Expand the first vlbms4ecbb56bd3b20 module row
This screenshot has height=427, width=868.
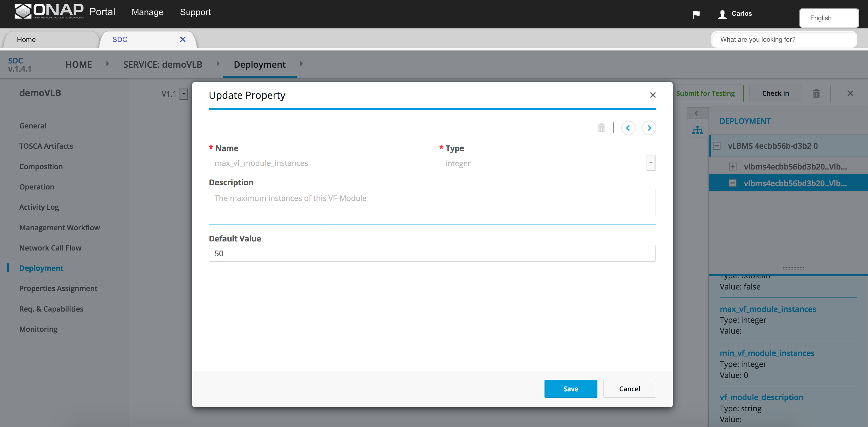pos(733,166)
